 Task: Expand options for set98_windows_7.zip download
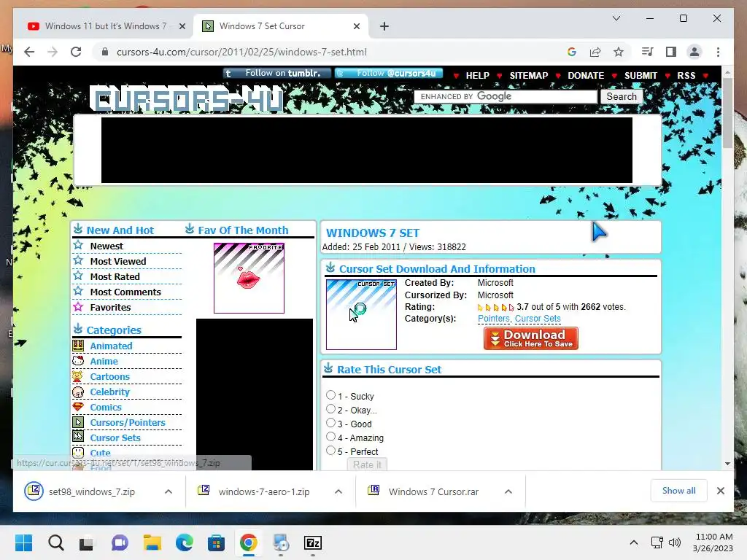pyautogui.click(x=169, y=491)
